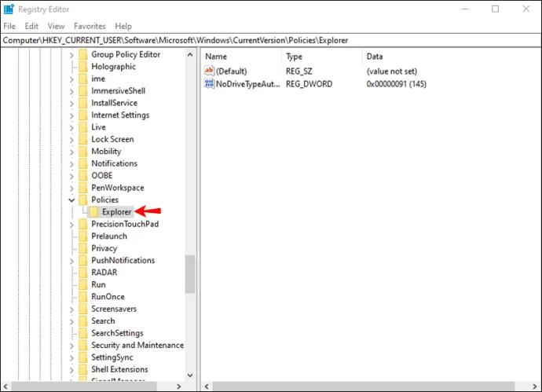Click the OOBE folder icon
This screenshot has height=392, width=542.
coord(83,175)
